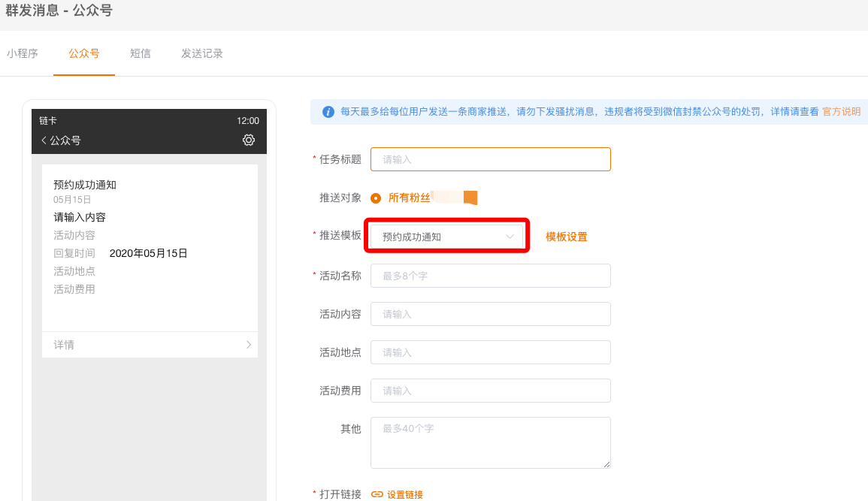Click the blue info icon in notice banner
868x501 pixels.
[328, 112]
